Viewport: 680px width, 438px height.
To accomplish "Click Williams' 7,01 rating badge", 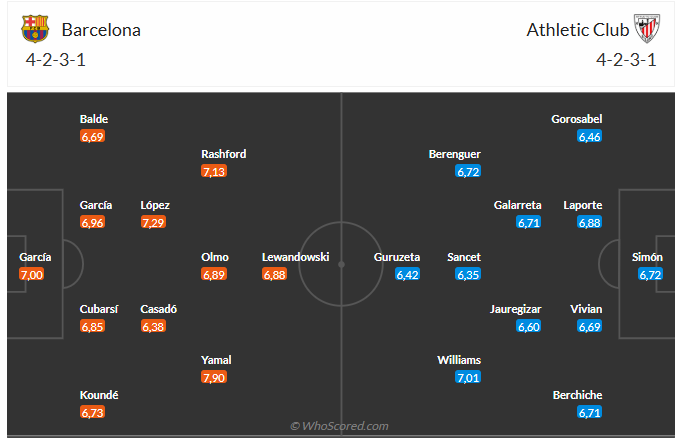I will click(x=468, y=376).
